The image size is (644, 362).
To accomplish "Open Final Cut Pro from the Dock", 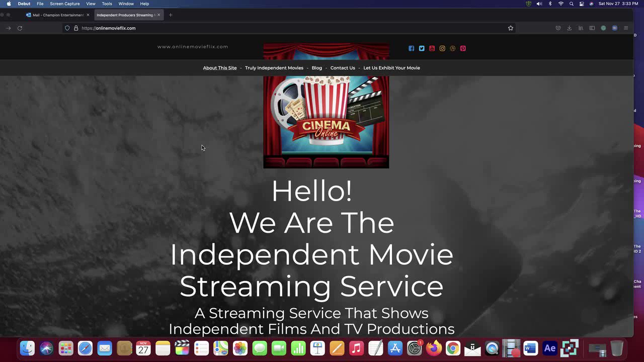I will point(182,348).
